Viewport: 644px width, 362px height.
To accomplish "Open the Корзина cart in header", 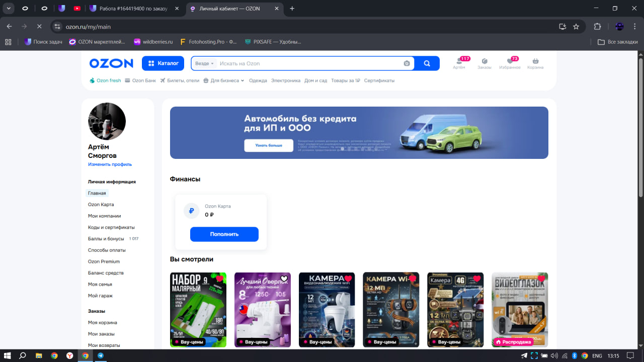I will click(535, 63).
